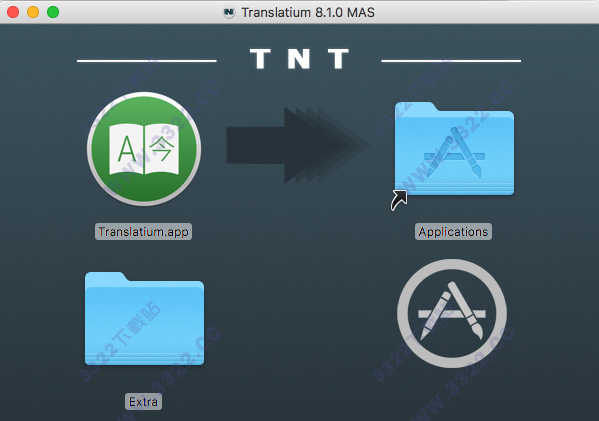
Task: Select the blue Applications folder shortcut icon
Action: pyautogui.click(x=454, y=149)
